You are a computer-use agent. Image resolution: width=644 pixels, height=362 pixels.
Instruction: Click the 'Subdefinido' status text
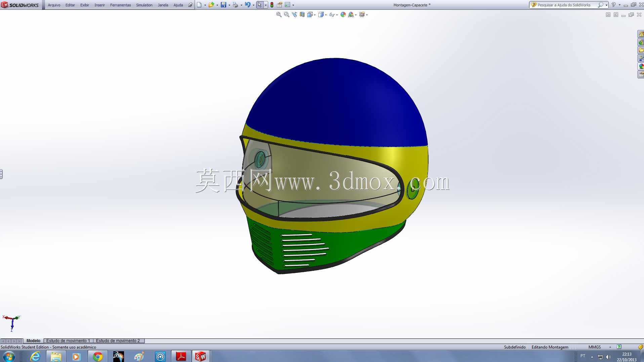[x=515, y=347]
